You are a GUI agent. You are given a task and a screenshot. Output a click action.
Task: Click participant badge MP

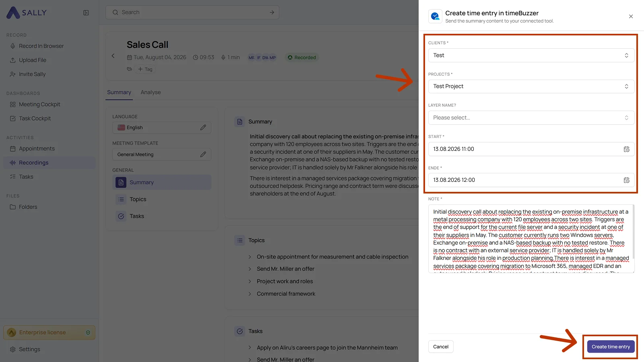pyautogui.click(x=272, y=58)
